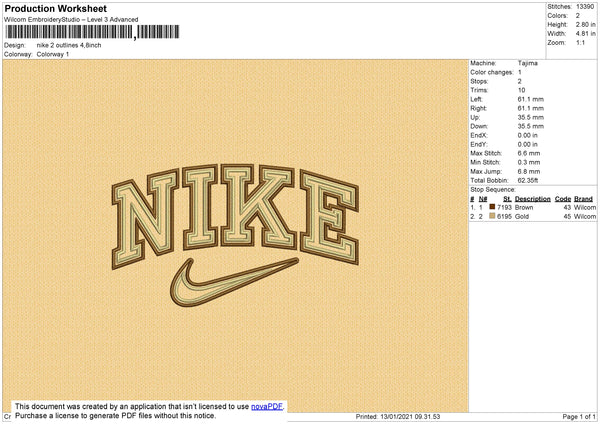
Task: Click code 43 in Brown row
Action: [x=567, y=207]
